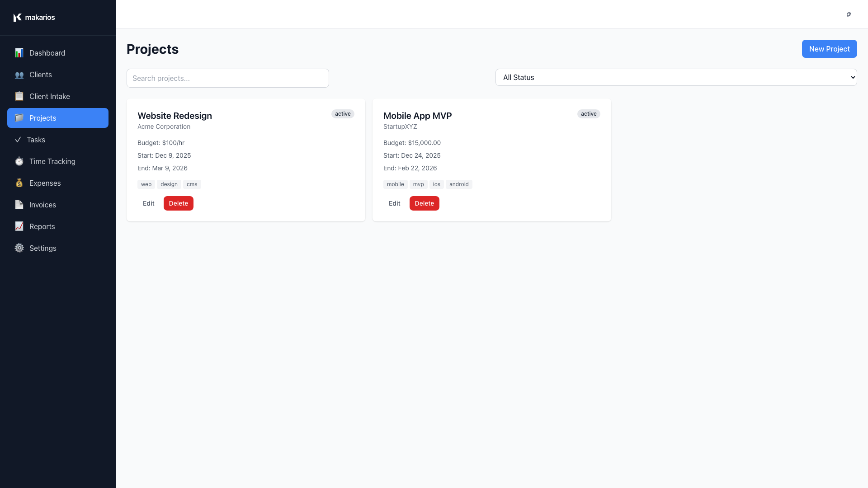Open the Projects folder icon

pyautogui.click(x=19, y=118)
